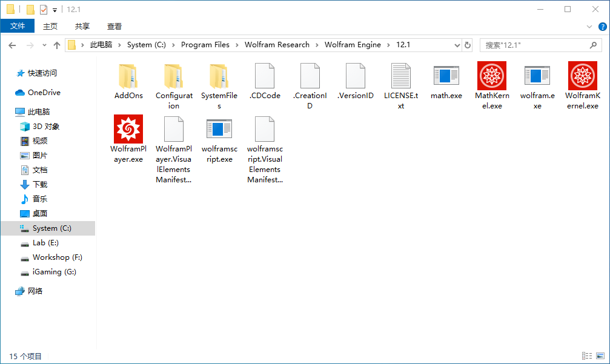Toggle details view in the status bar
610x364 pixels.
pyautogui.click(x=586, y=356)
